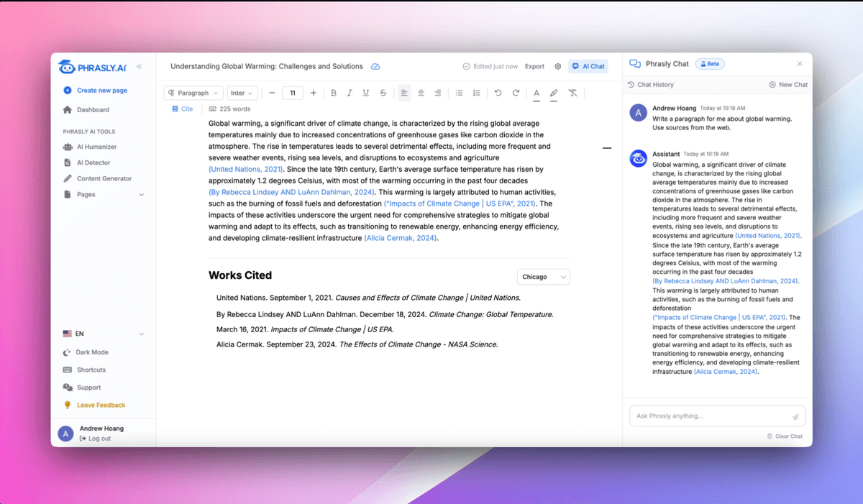863x504 pixels.
Task: Click the Works Cited heading
Action: point(240,275)
